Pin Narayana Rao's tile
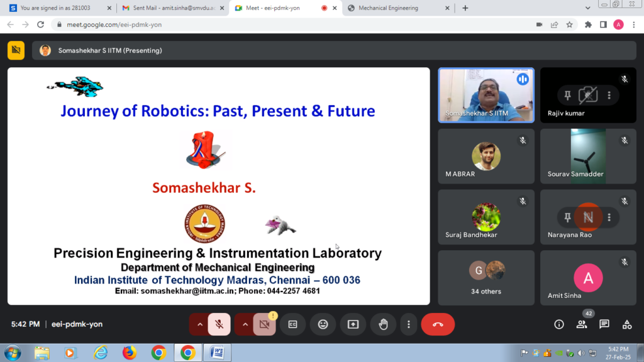 coord(567,217)
